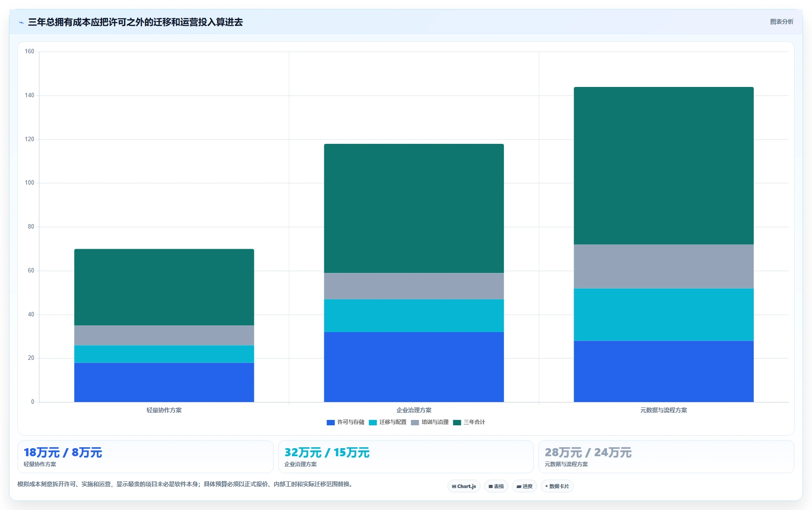Image resolution: width=812 pixels, height=510 pixels.
Task: Toggle the 许可与存储 legend series
Action: tap(345, 422)
